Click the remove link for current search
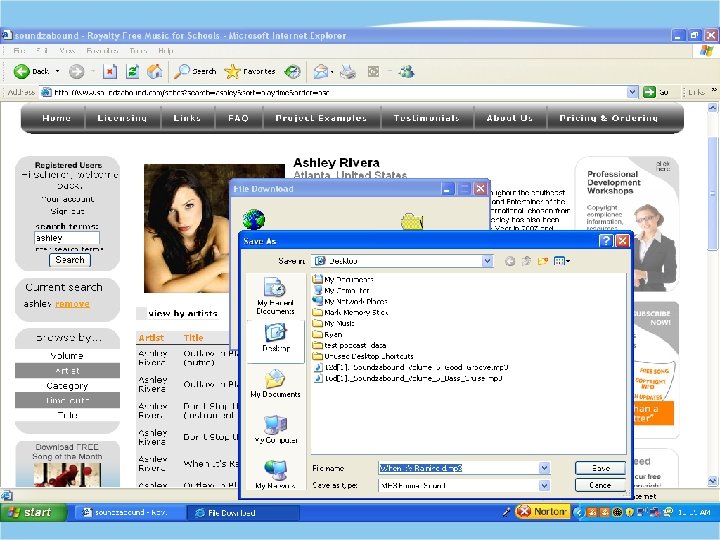Viewport: 720px width, 540px height. (x=73, y=304)
